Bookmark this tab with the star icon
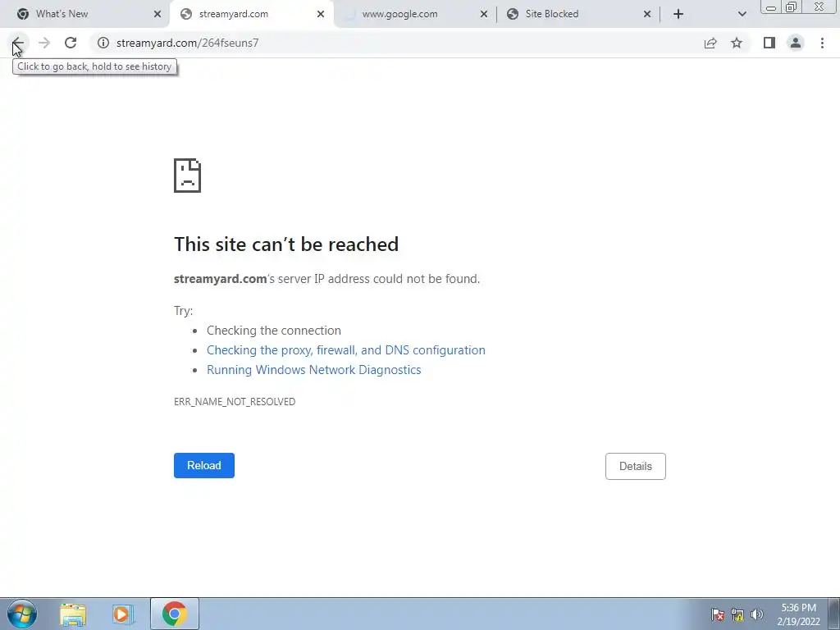This screenshot has height=630, width=840. point(737,43)
